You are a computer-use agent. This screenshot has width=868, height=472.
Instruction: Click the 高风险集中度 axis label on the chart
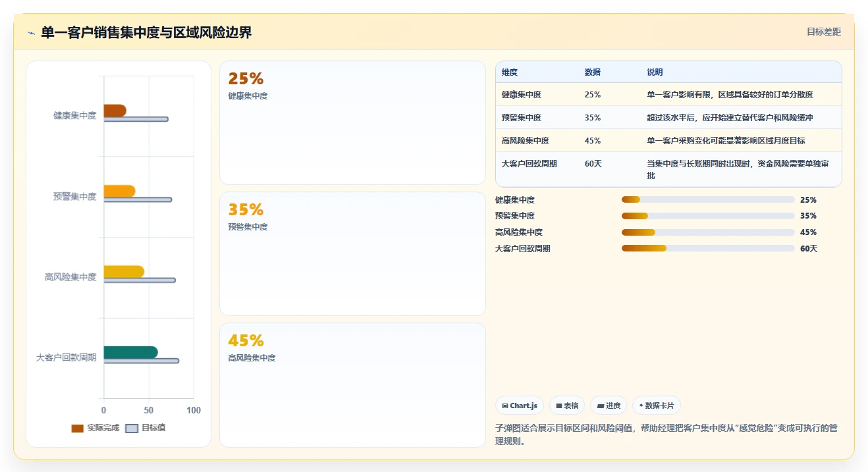click(70, 277)
